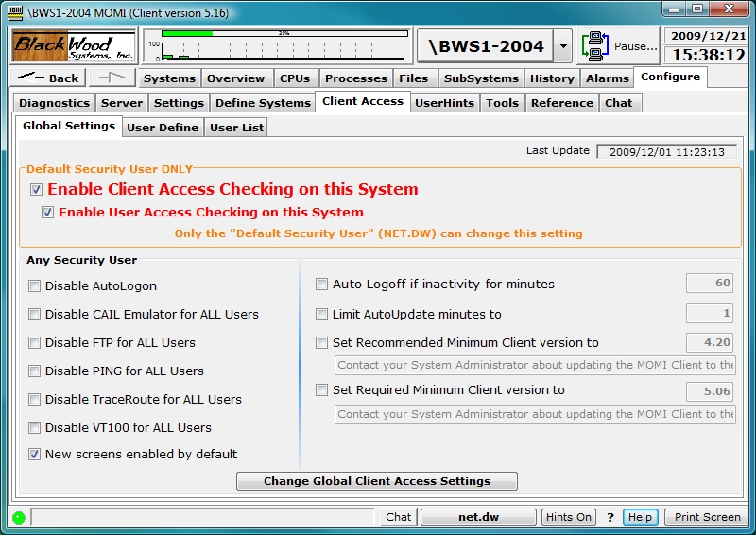
Task: Click the forward arrow navigation button
Action: coord(112,78)
